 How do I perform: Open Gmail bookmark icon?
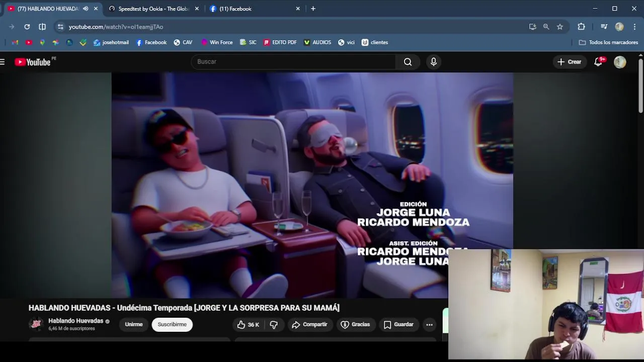tap(15, 42)
